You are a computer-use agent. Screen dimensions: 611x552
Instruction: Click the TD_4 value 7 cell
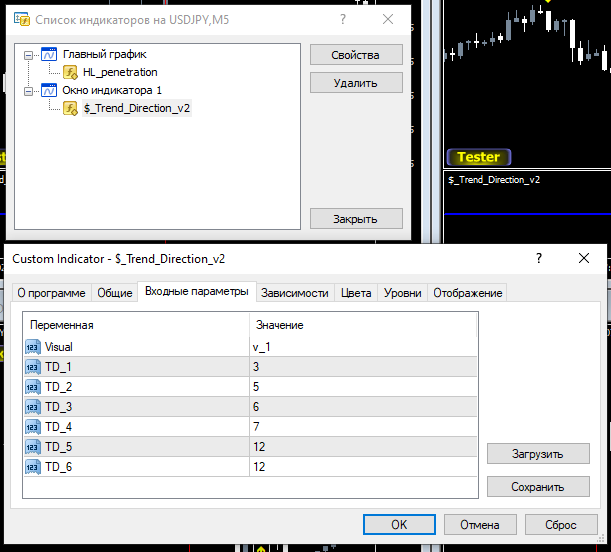363,427
